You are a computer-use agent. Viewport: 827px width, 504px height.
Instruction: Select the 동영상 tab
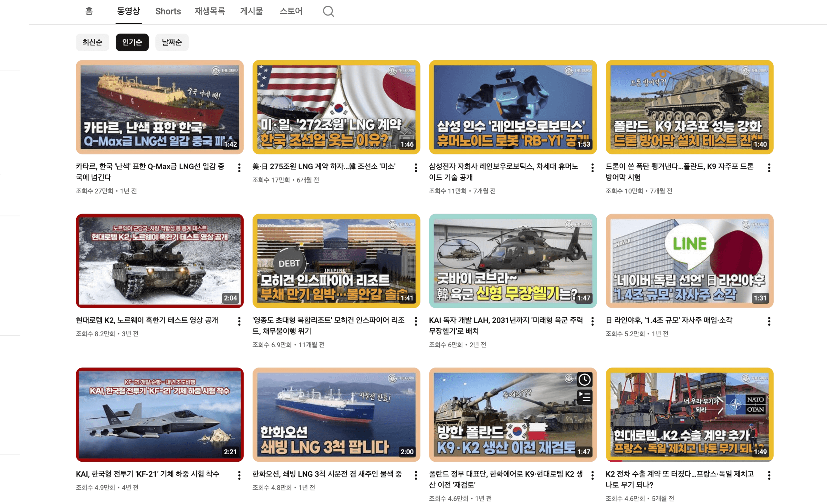129,11
